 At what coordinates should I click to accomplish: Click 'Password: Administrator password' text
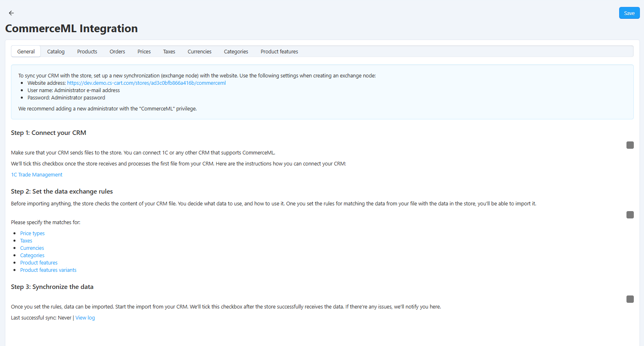[66, 98]
